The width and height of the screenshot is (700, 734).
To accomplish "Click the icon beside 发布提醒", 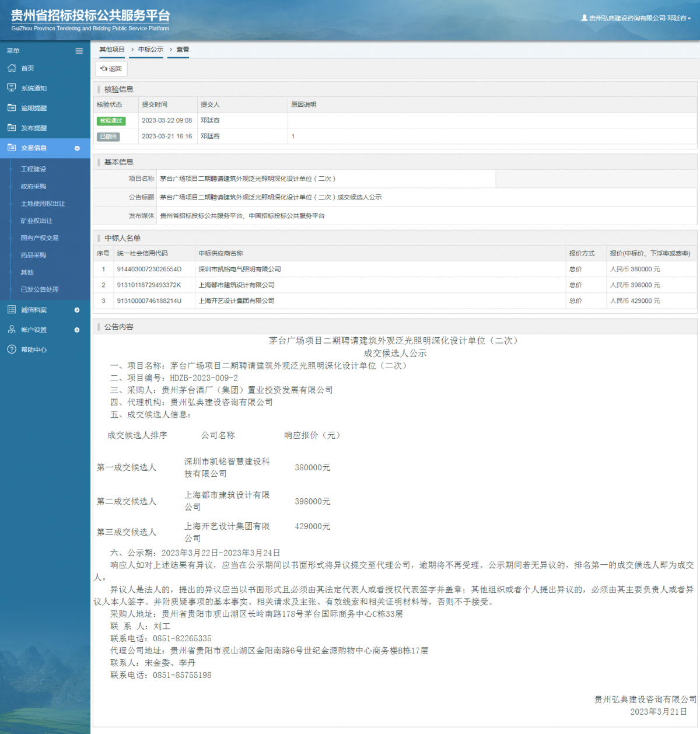I will pyautogui.click(x=12, y=127).
